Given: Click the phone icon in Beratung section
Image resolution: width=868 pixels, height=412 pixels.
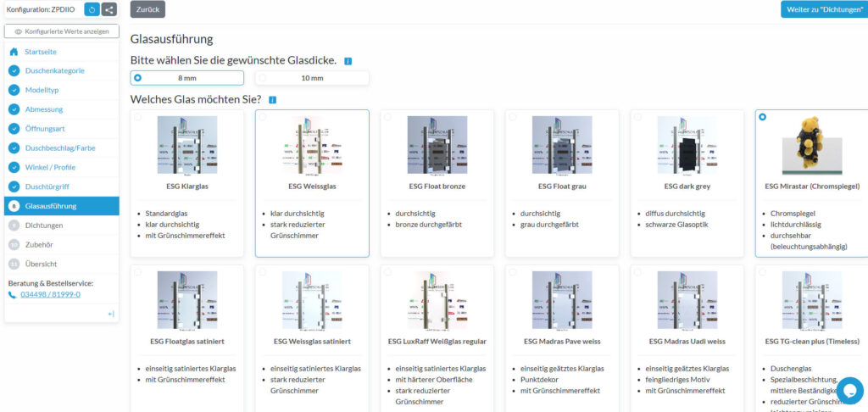Looking at the screenshot, I should [x=13, y=295].
